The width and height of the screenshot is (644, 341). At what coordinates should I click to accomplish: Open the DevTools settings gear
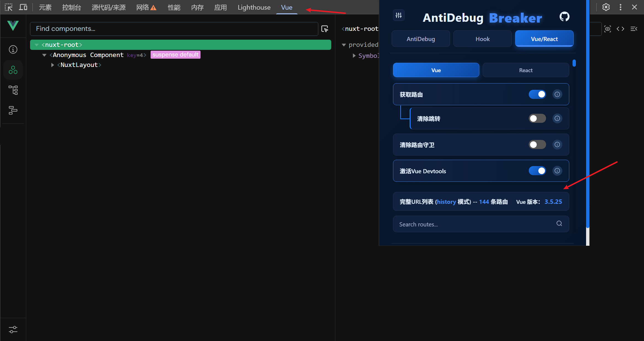[606, 7]
